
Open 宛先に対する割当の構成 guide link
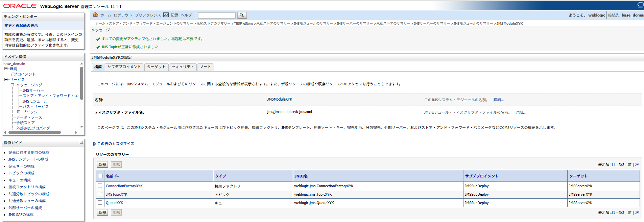point(29,152)
